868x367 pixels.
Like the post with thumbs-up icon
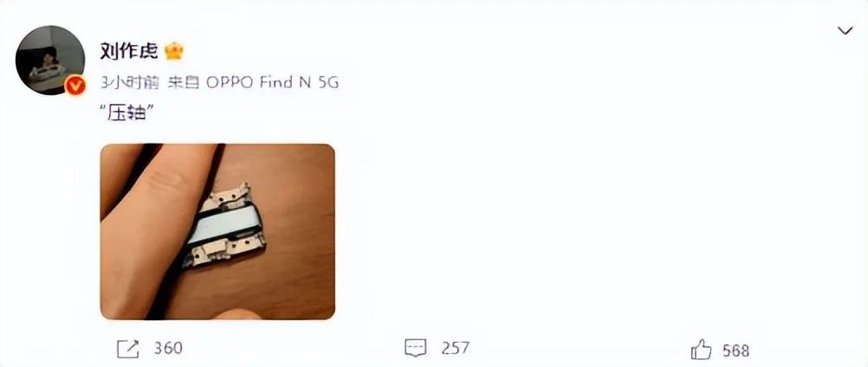702,349
